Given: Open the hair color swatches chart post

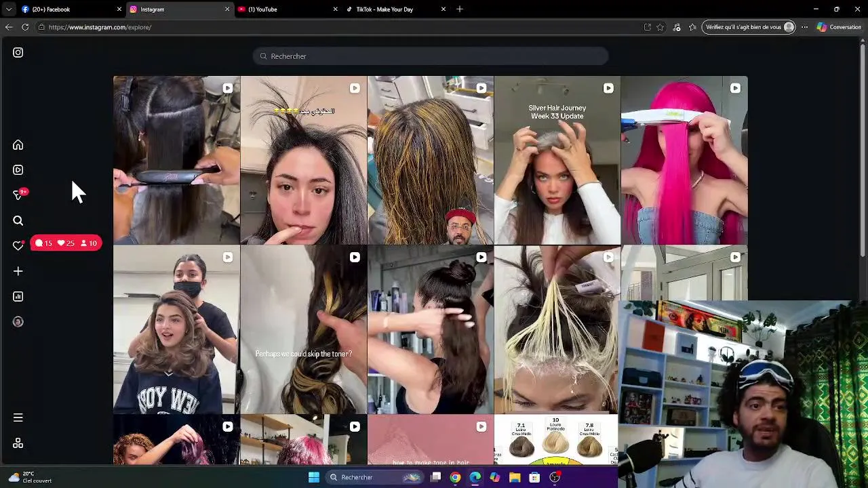Looking at the screenshot, I should [x=557, y=440].
